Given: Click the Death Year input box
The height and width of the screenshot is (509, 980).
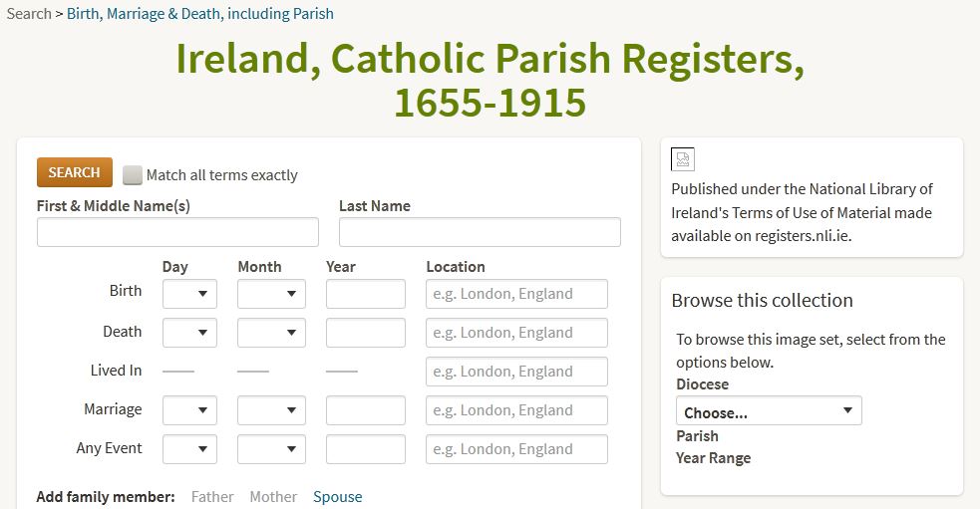Looking at the screenshot, I should (x=366, y=333).
